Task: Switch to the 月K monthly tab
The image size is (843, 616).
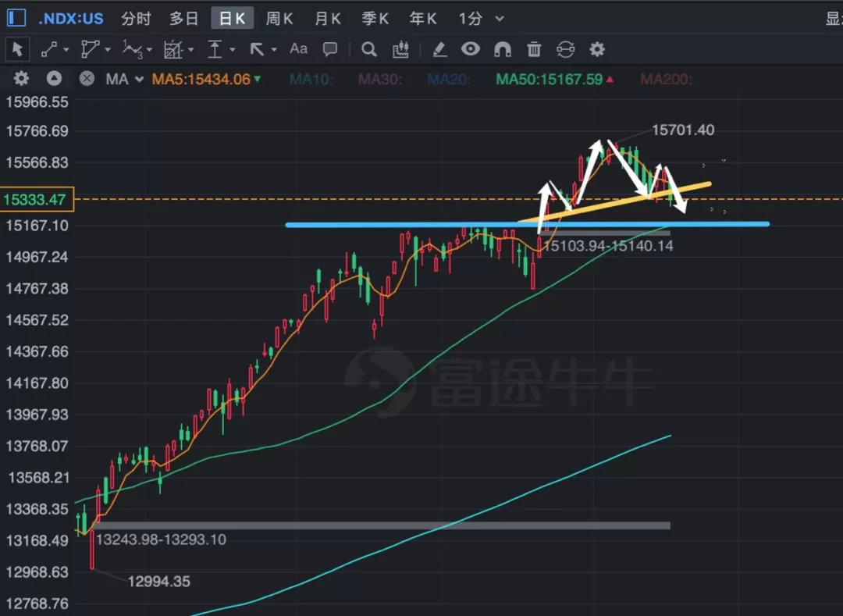Action: coord(327,19)
